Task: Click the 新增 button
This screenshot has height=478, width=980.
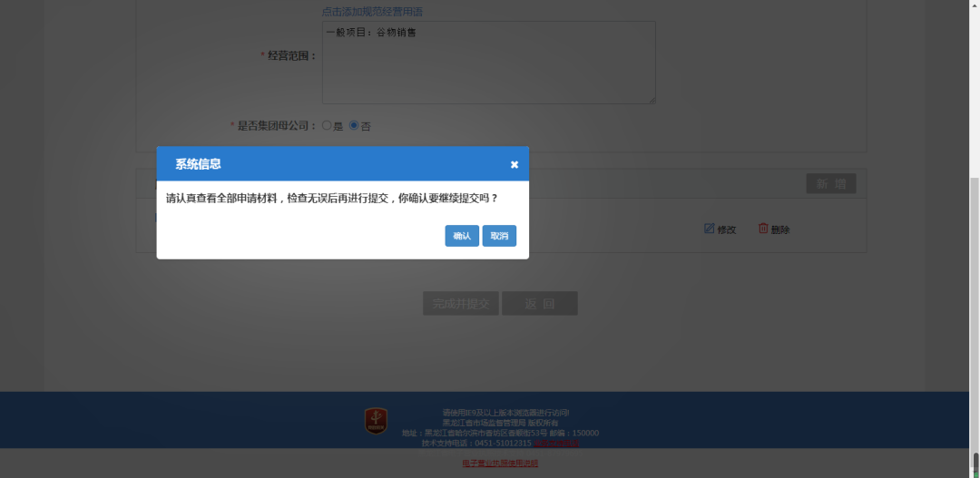Action: pyautogui.click(x=830, y=184)
